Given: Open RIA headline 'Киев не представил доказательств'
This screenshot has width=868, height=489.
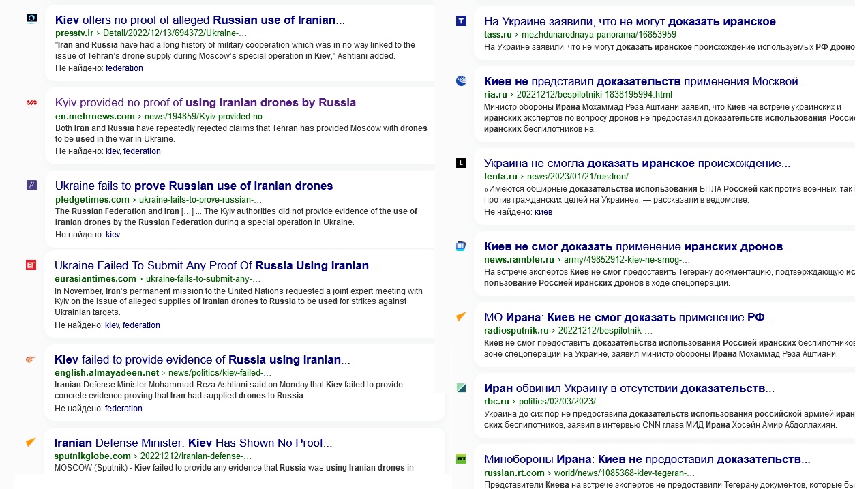Looking at the screenshot, I should 645,81.
